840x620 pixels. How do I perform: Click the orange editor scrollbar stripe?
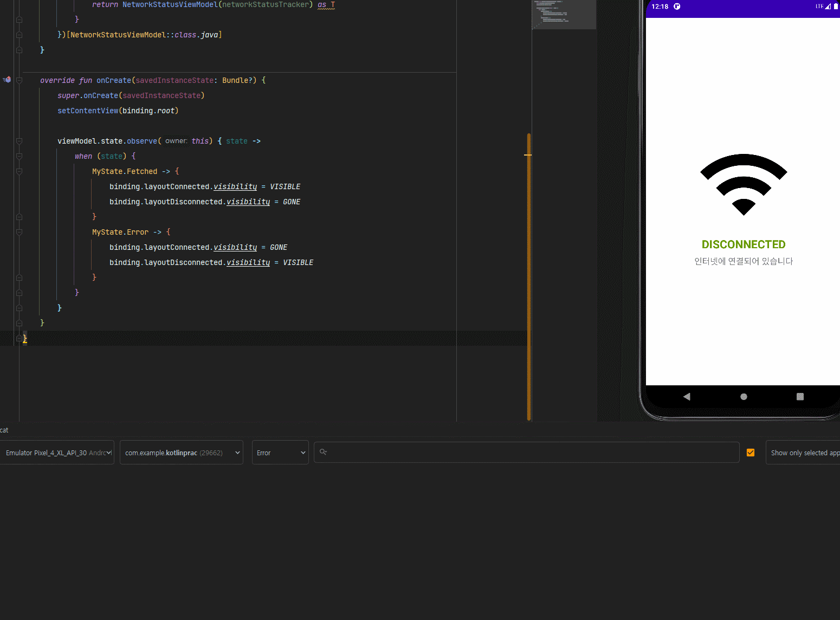click(x=528, y=276)
